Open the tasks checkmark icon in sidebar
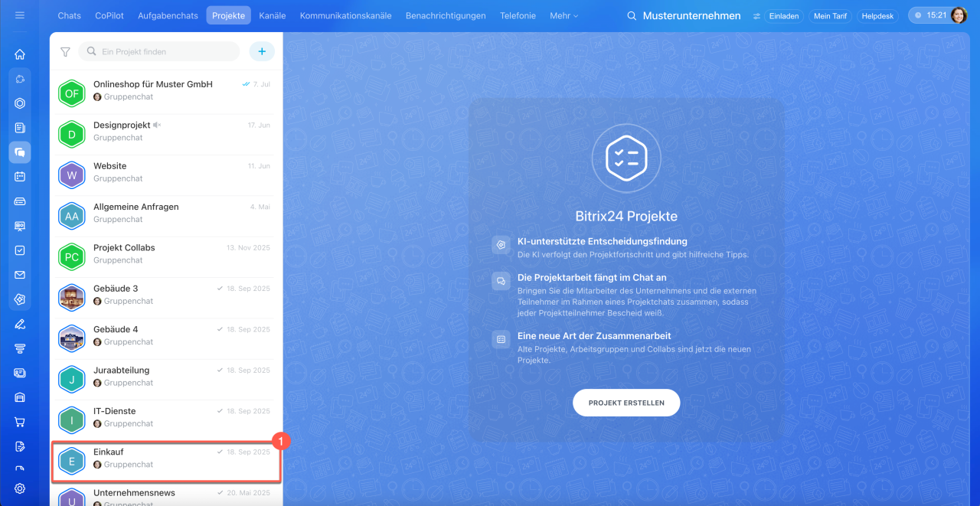Image resolution: width=980 pixels, height=506 pixels. [20, 250]
